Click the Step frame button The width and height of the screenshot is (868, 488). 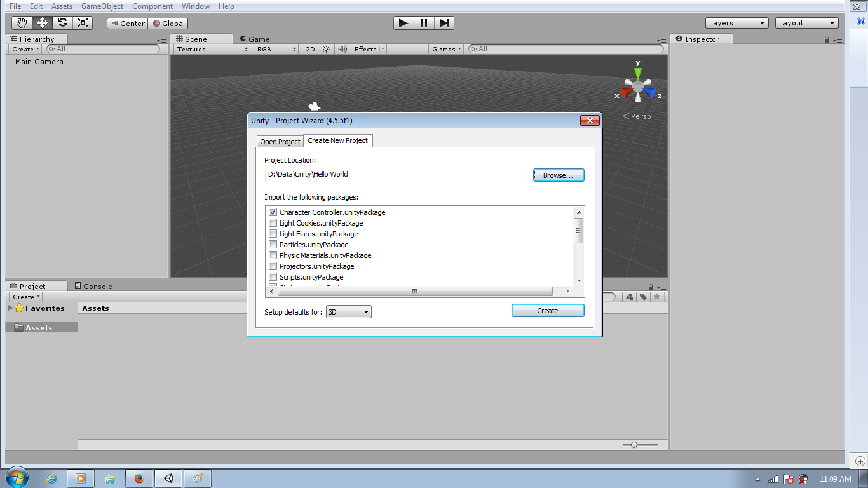(x=444, y=22)
